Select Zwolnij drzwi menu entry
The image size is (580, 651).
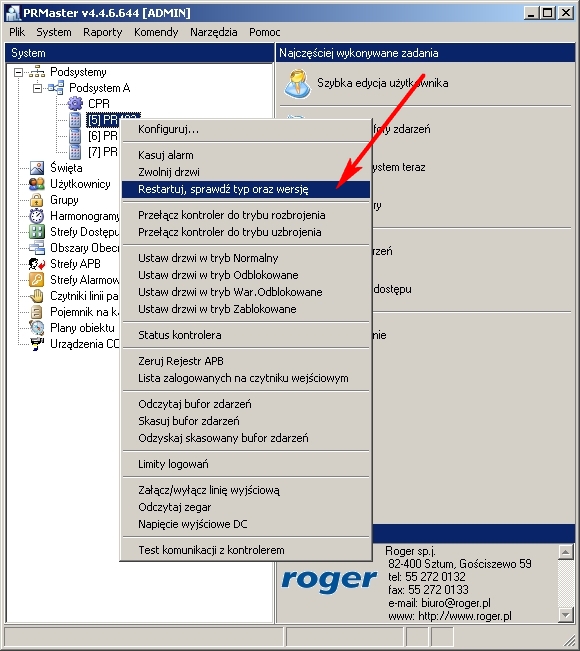point(246,172)
